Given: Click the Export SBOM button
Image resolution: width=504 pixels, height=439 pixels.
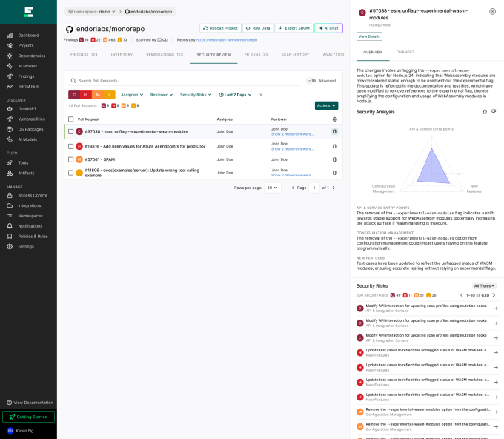Looking at the screenshot, I should (294, 28).
